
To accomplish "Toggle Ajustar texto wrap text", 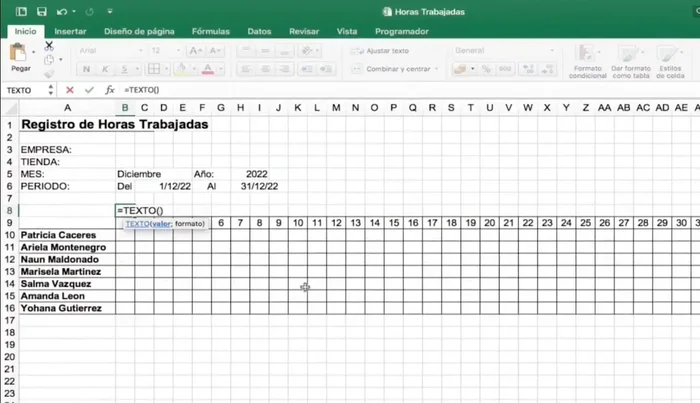I will point(380,51).
